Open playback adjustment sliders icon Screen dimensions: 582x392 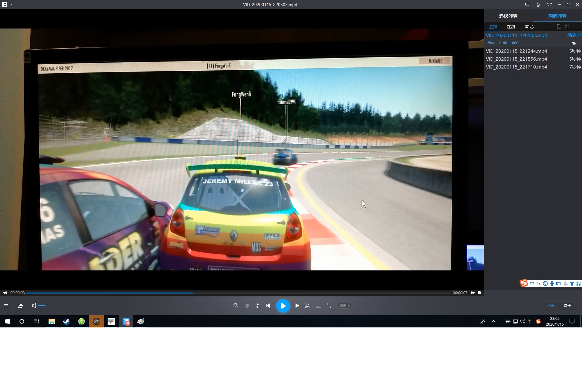pyautogui.click(x=258, y=306)
